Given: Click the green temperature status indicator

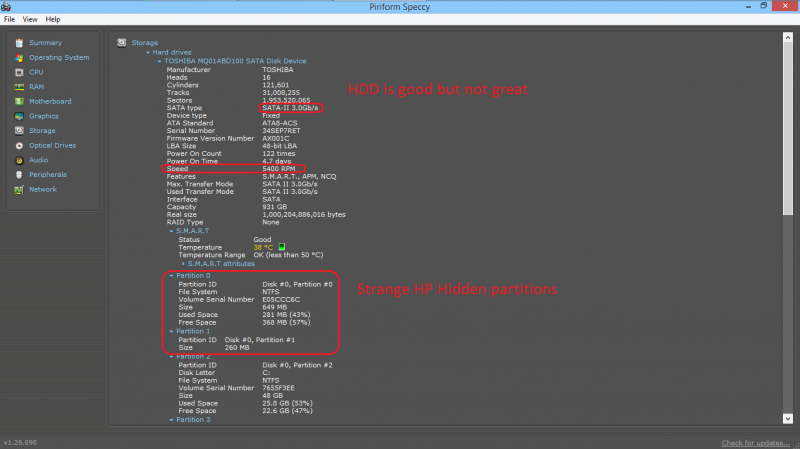Looking at the screenshot, I should pyautogui.click(x=282, y=247).
